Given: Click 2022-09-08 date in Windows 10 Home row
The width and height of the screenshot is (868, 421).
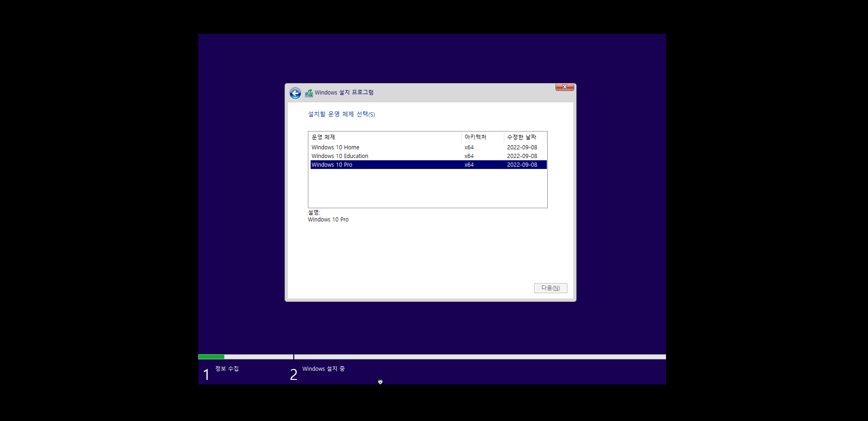Looking at the screenshot, I should point(522,147).
